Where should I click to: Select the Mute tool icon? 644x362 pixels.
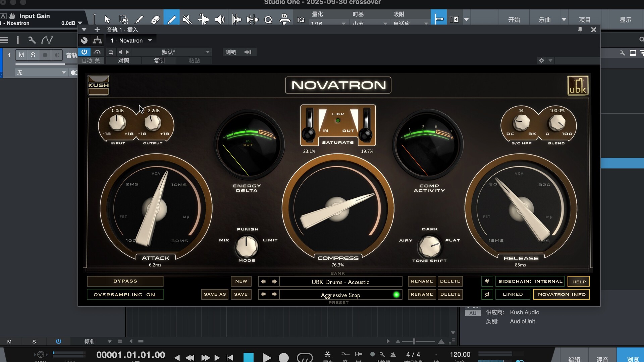(187, 19)
